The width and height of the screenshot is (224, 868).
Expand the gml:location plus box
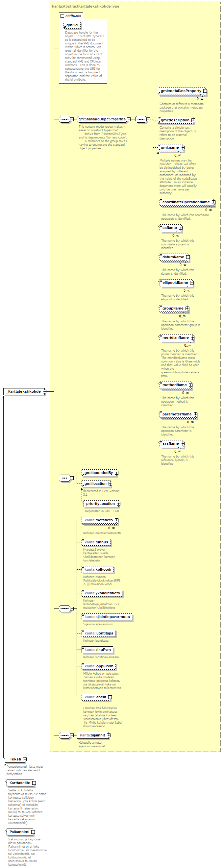pyautogui.click(x=110, y=484)
